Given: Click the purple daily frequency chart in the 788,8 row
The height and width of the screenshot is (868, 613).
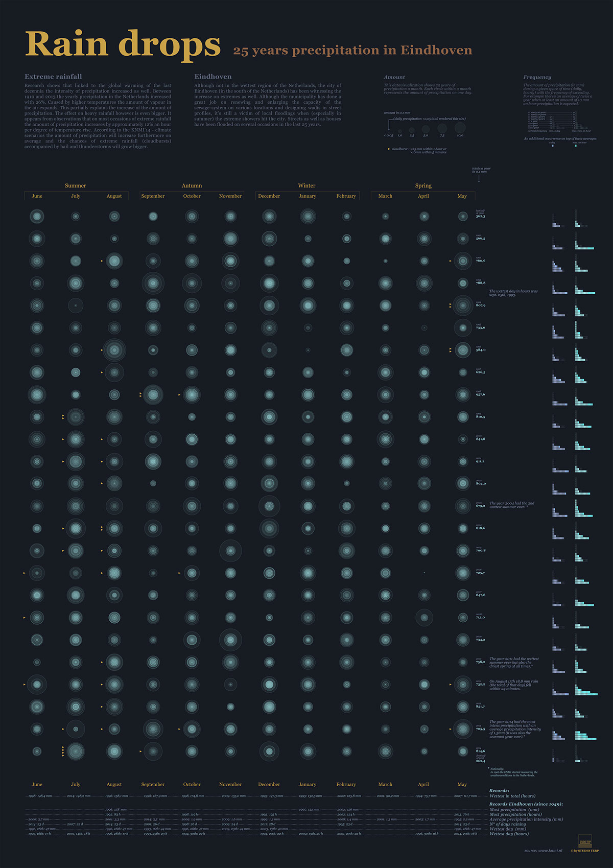Looking at the screenshot, I should (x=560, y=287).
